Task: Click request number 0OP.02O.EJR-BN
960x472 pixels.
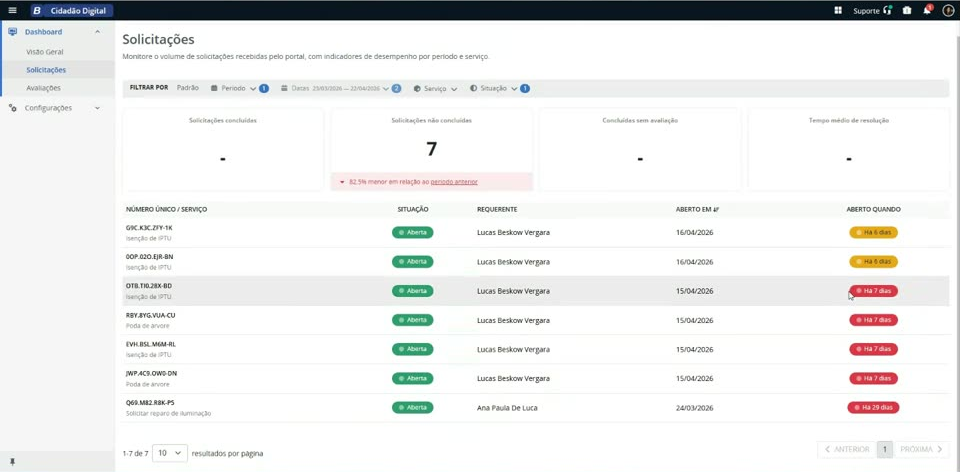Action: click(149, 257)
